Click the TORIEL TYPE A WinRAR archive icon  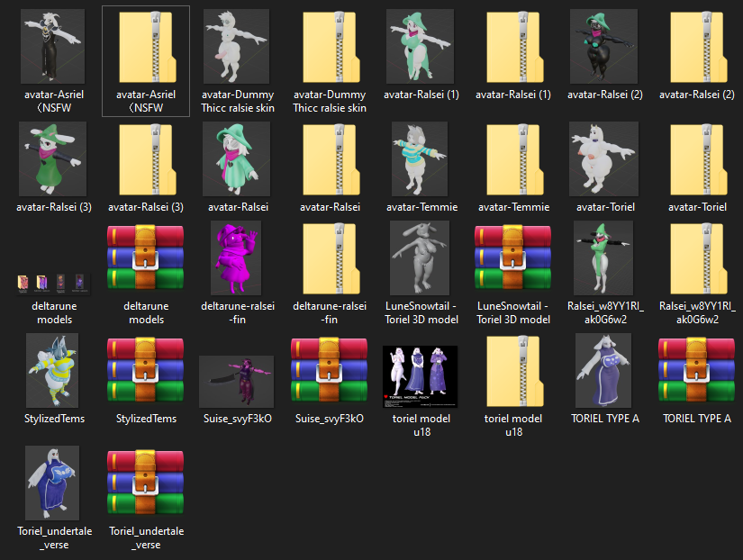click(696, 369)
